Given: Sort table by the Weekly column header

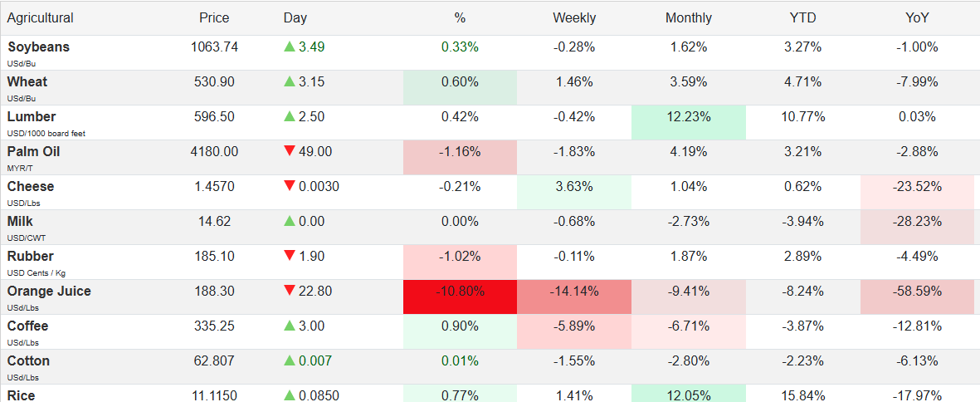Looking at the screenshot, I should [x=574, y=17].
